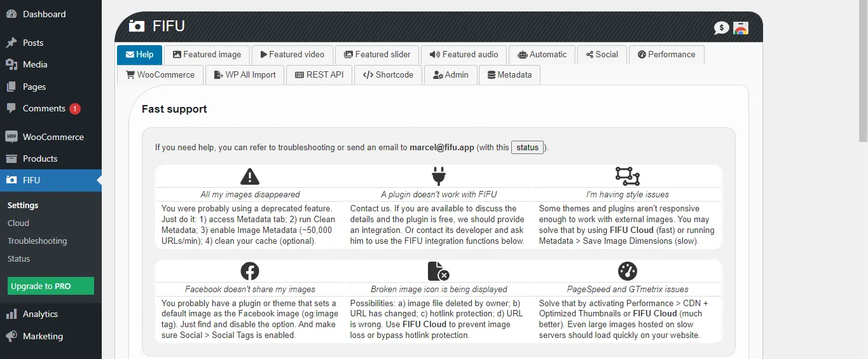
Task: Click the plug icon above plugin help
Action: coord(439,176)
